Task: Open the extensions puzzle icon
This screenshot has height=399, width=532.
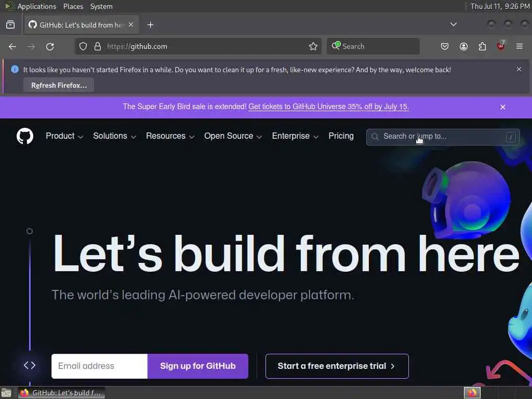Action: [482, 46]
